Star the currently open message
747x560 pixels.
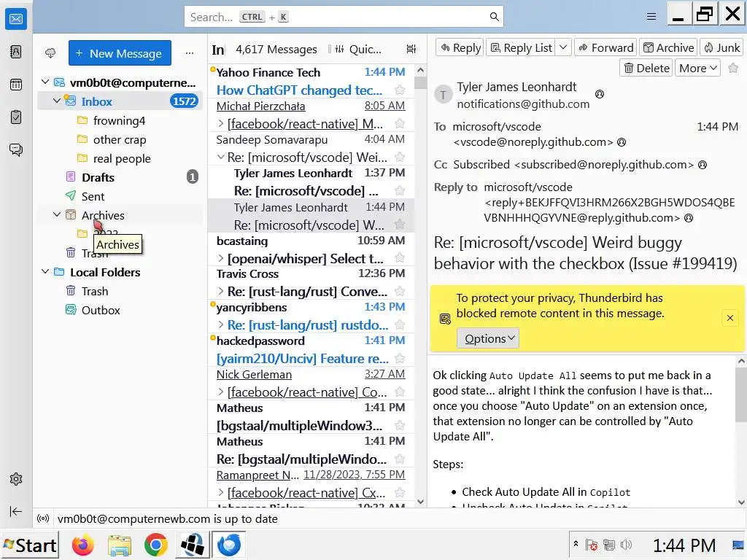[x=733, y=68]
